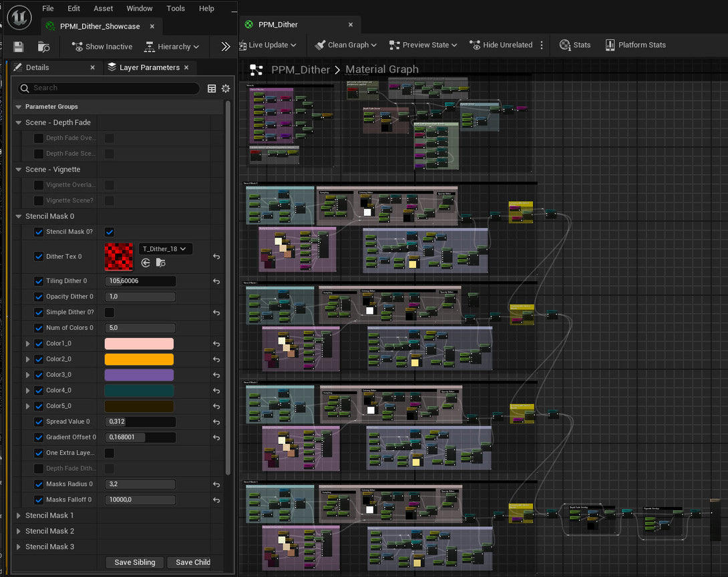Open Platform Stats from toolbar
This screenshot has width=728, height=577.
pyautogui.click(x=636, y=45)
